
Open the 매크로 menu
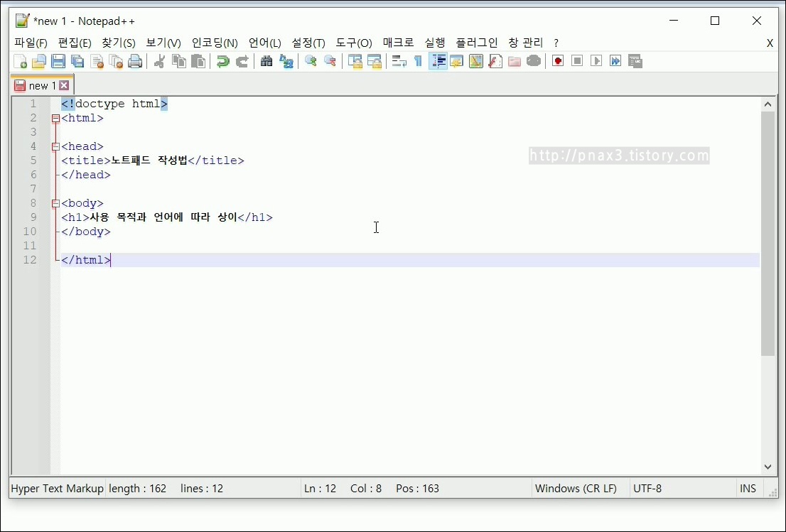[x=398, y=43]
